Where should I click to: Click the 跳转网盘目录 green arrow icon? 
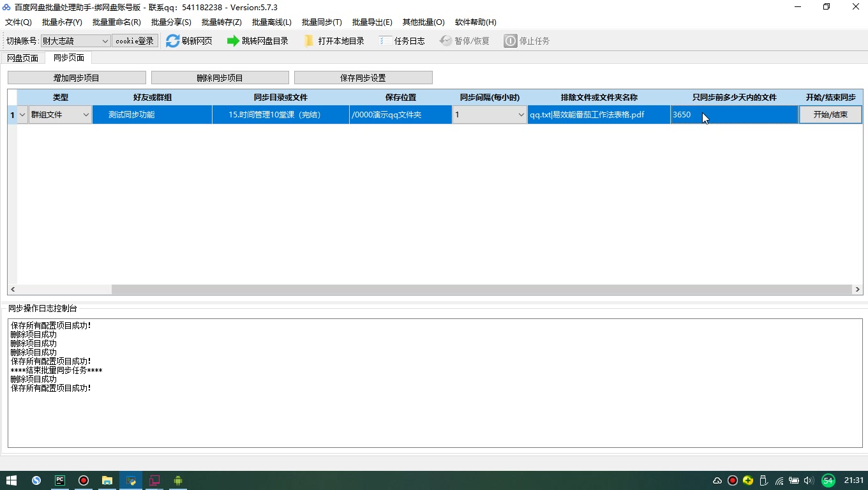click(233, 41)
